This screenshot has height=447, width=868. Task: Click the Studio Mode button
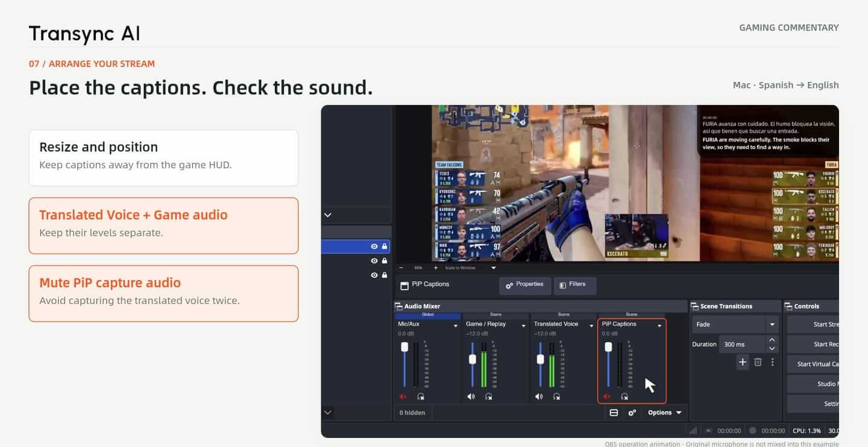[813, 384]
